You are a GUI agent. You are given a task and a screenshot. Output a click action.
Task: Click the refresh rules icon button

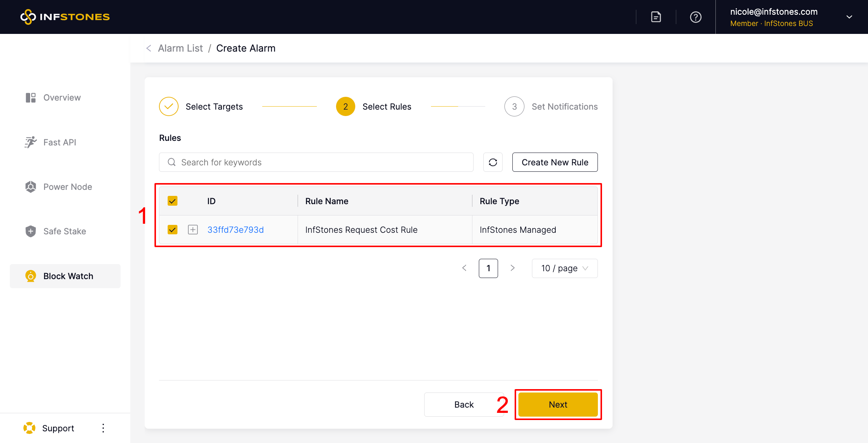(493, 162)
